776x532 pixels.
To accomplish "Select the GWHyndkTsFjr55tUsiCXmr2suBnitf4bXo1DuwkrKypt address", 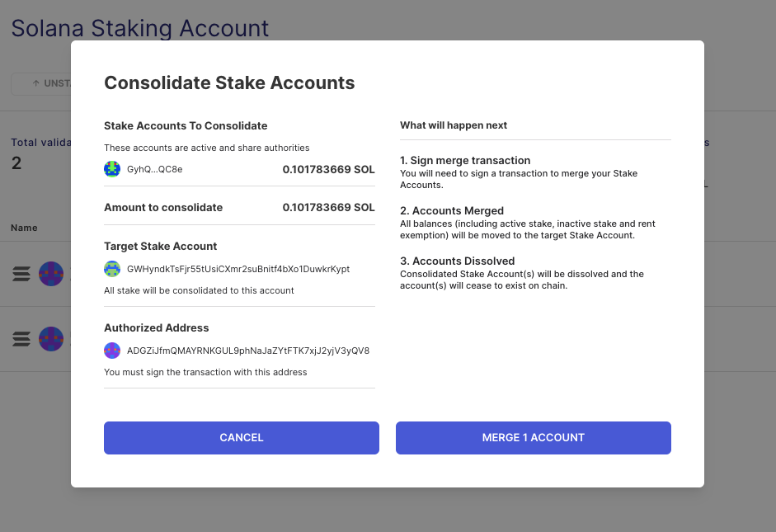I will coord(238,269).
